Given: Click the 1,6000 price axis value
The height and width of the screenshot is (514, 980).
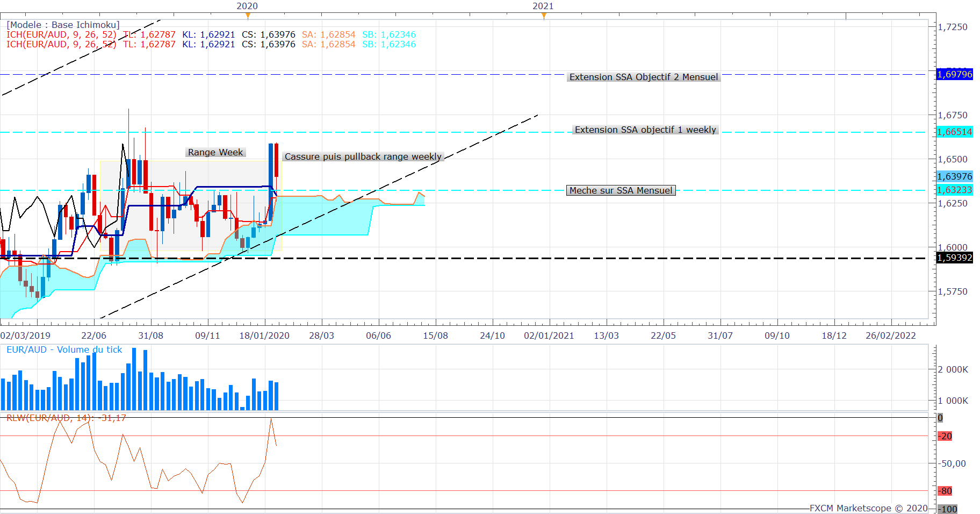Looking at the screenshot, I should 953,247.
